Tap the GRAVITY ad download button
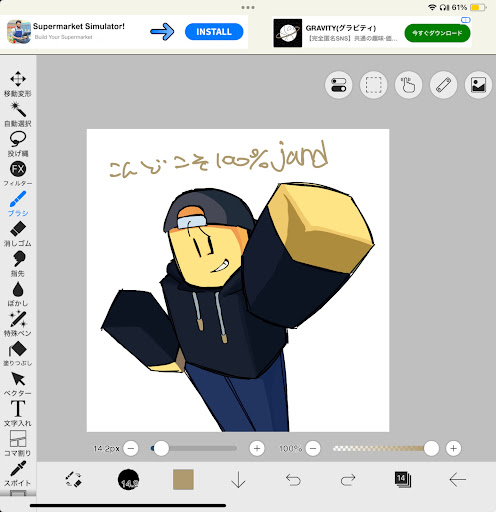 click(x=437, y=33)
